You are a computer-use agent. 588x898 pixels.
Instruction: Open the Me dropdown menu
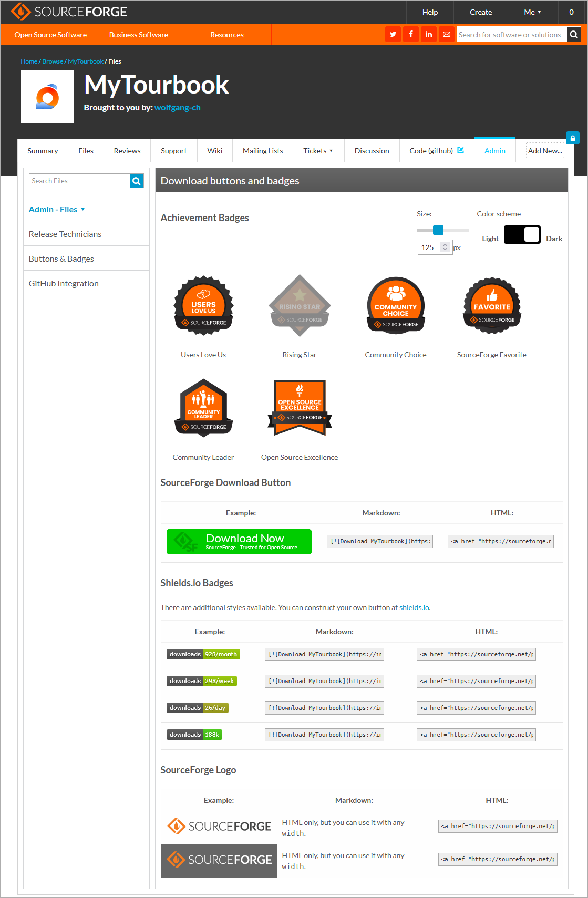532,12
